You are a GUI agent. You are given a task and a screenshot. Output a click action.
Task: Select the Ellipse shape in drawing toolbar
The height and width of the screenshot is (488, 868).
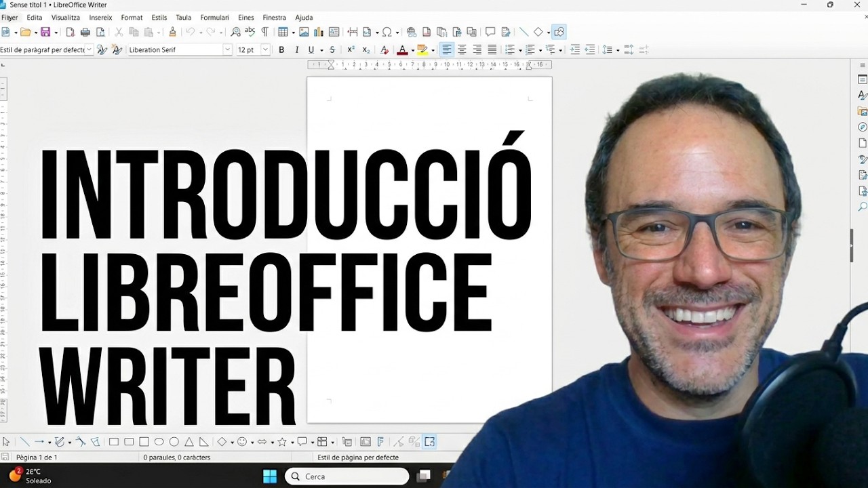[x=159, y=442]
